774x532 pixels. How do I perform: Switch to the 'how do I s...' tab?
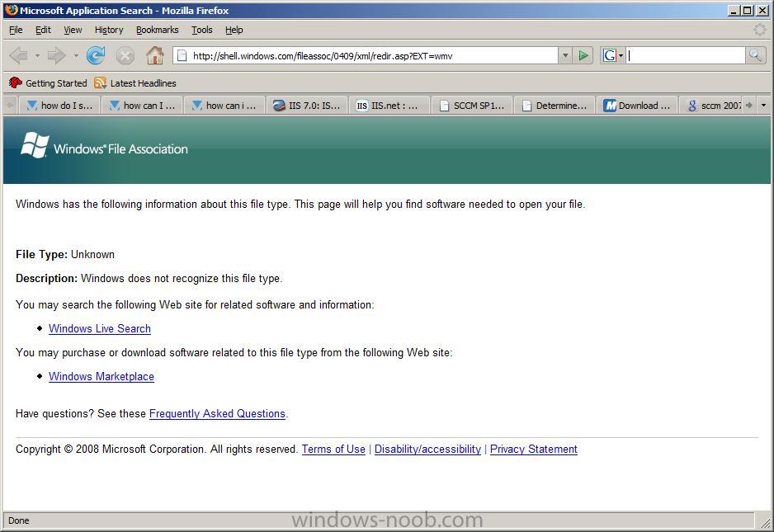[59, 105]
